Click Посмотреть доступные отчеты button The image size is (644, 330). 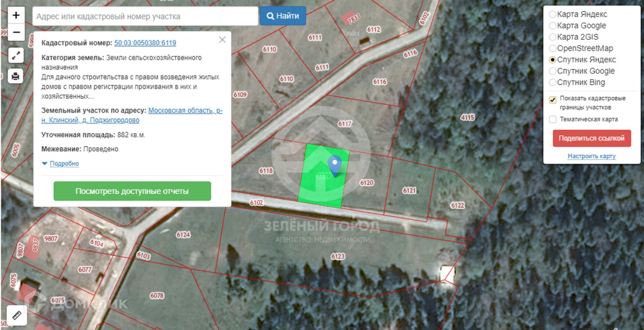132,191
